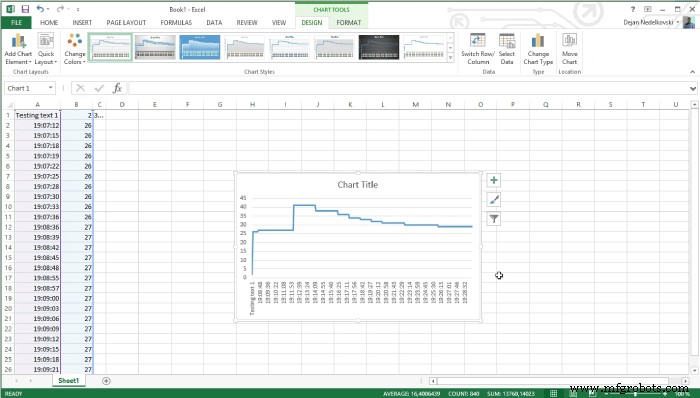Select the blue filled chart style thumbnail
700x398 pixels.
(x=200, y=47)
